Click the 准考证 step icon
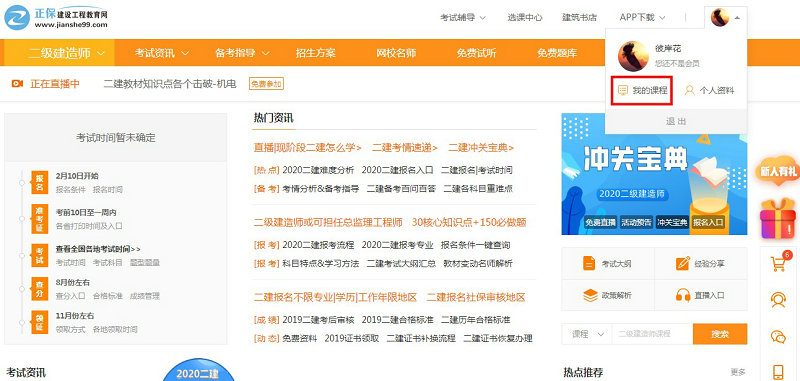Viewport: 800px width, 381px height. [39, 218]
